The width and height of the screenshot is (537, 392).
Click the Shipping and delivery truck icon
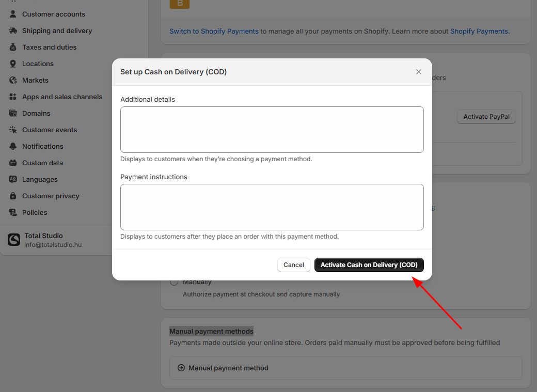pyautogui.click(x=13, y=30)
